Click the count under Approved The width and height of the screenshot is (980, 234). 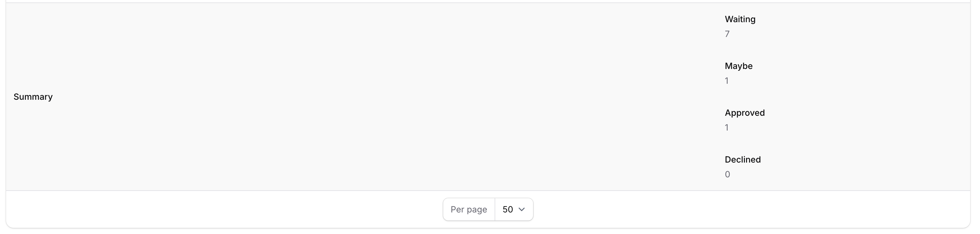727,128
